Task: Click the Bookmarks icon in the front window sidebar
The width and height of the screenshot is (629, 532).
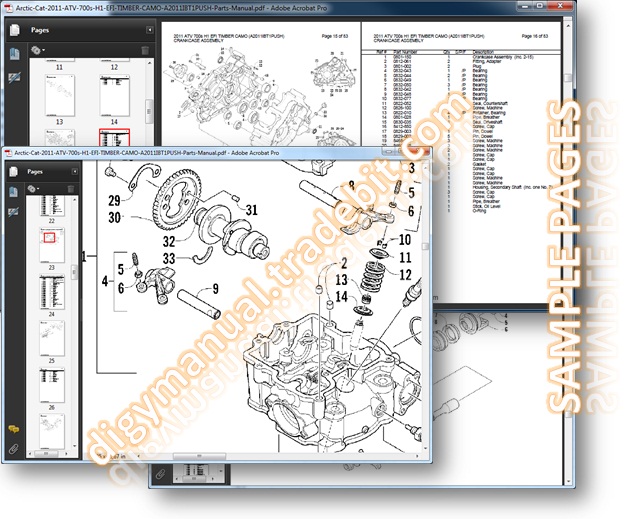Action: [x=15, y=192]
